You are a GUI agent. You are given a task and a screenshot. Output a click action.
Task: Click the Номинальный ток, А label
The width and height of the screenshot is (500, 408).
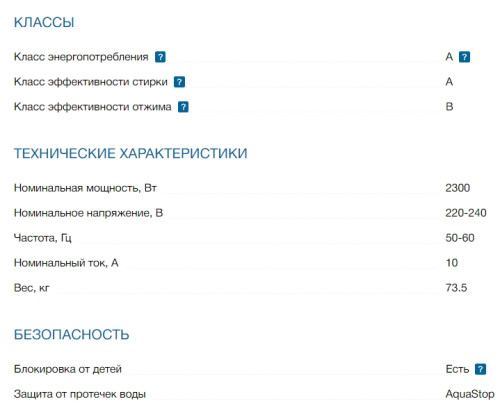point(66,263)
